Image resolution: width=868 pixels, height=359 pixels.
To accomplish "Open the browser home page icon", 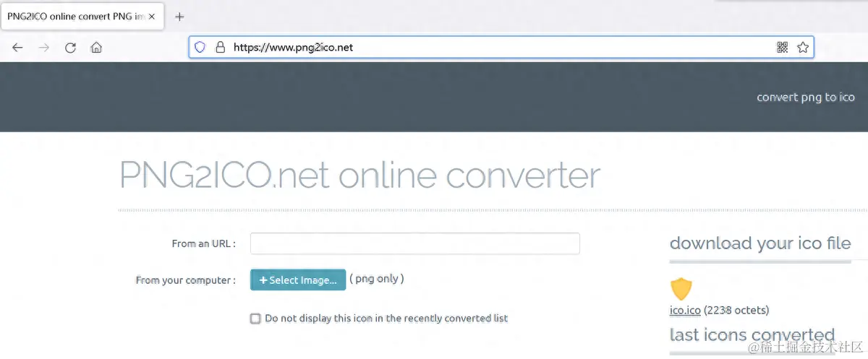I will click(95, 48).
